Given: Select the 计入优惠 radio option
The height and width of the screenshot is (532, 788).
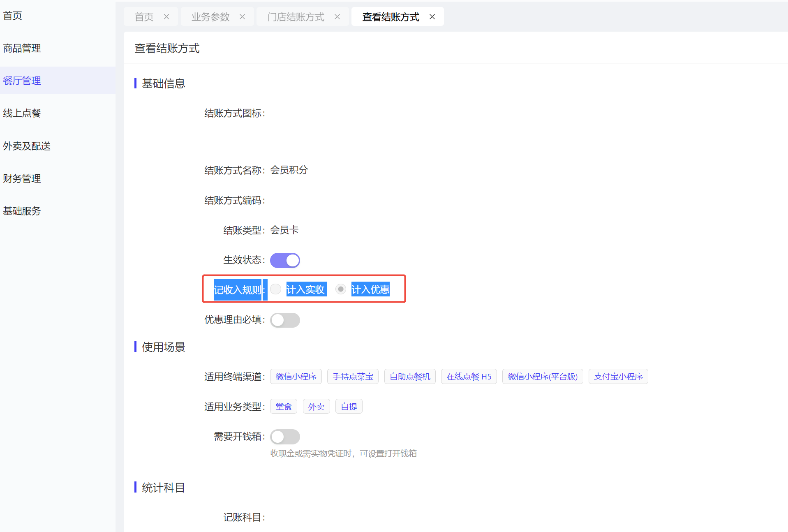Looking at the screenshot, I should [341, 289].
